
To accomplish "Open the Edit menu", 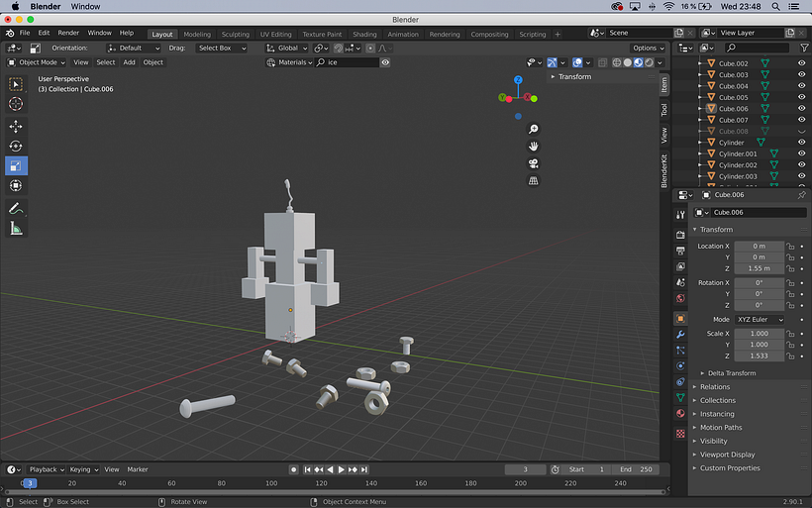I will point(44,33).
